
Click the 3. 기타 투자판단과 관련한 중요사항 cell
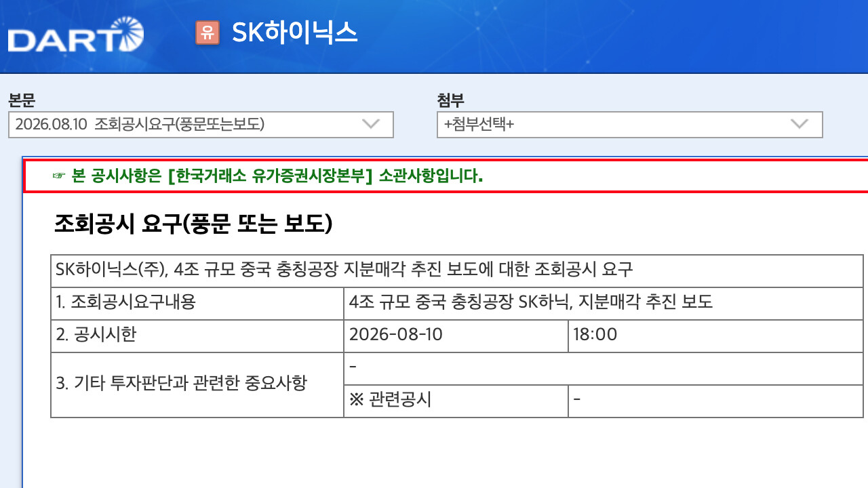pos(197,385)
